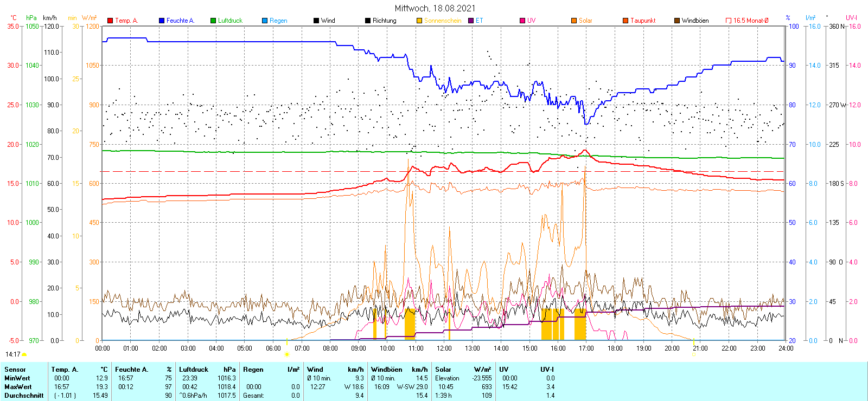
Task: Click the yellow Sonnenschein legend swatch
Action: [419, 21]
